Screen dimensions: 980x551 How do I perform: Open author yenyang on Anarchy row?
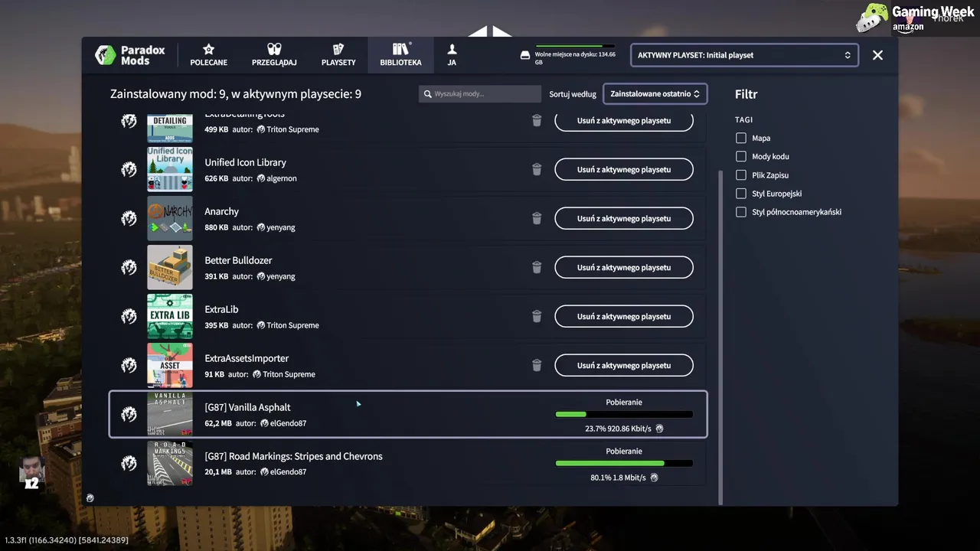point(276,227)
